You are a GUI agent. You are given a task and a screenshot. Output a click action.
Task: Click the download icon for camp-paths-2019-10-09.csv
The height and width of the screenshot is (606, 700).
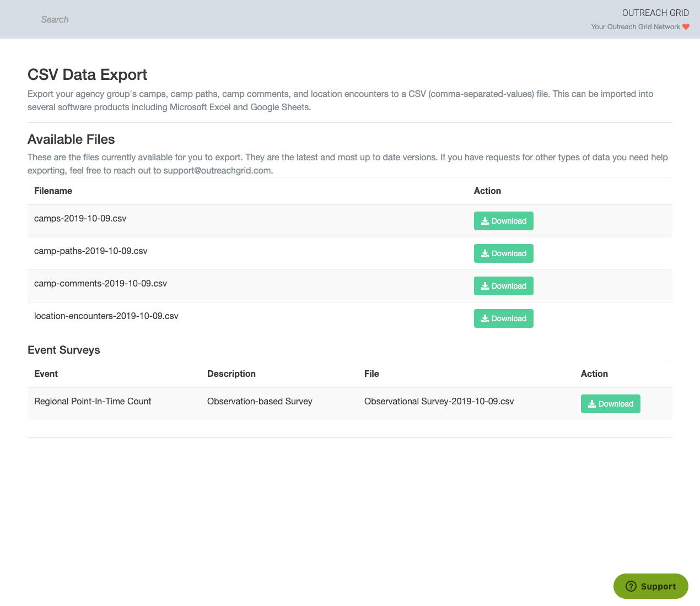pyautogui.click(x=485, y=253)
